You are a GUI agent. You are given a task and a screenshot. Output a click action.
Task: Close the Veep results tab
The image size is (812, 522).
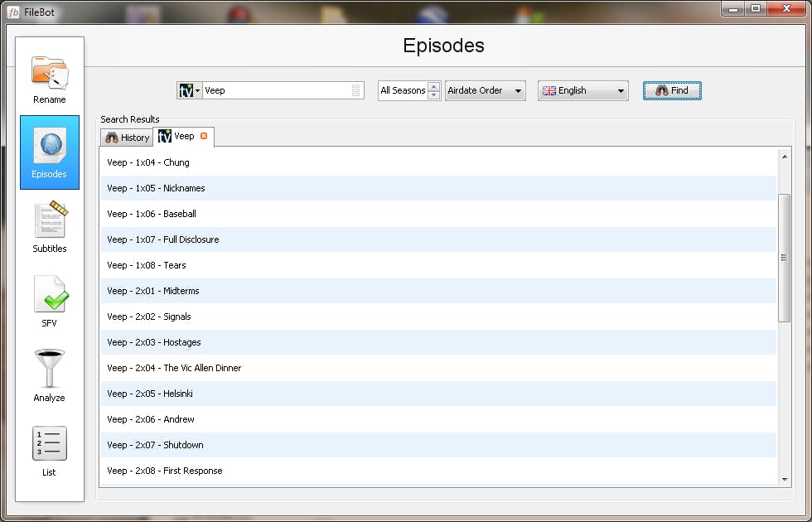204,136
